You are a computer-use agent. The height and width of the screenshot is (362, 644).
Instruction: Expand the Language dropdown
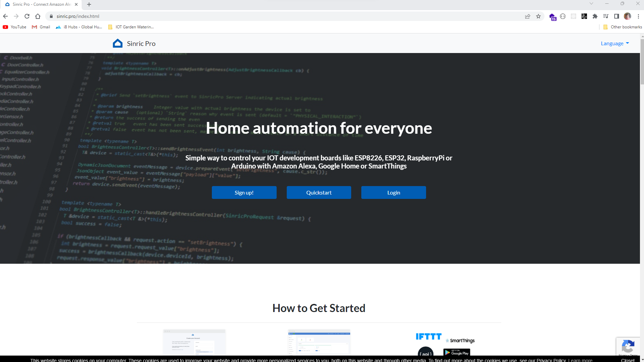coord(615,43)
